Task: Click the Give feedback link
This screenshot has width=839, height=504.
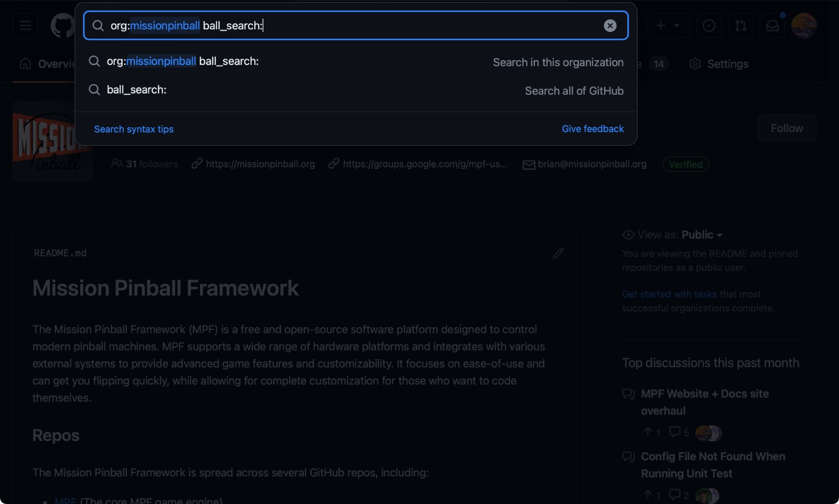Action: [x=593, y=129]
